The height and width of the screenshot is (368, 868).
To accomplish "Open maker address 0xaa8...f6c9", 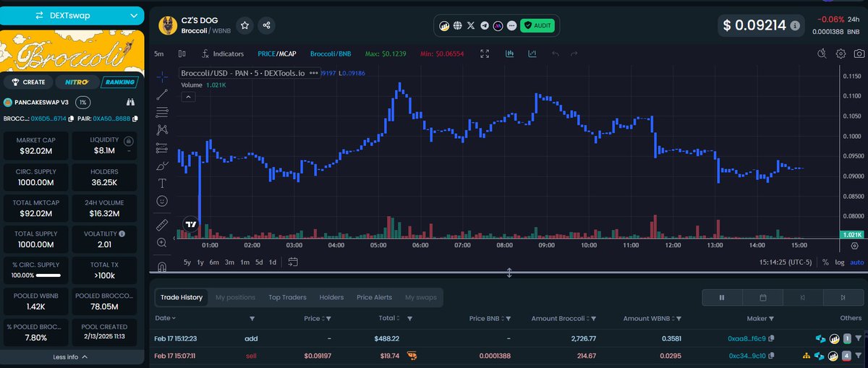I will click(747, 338).
